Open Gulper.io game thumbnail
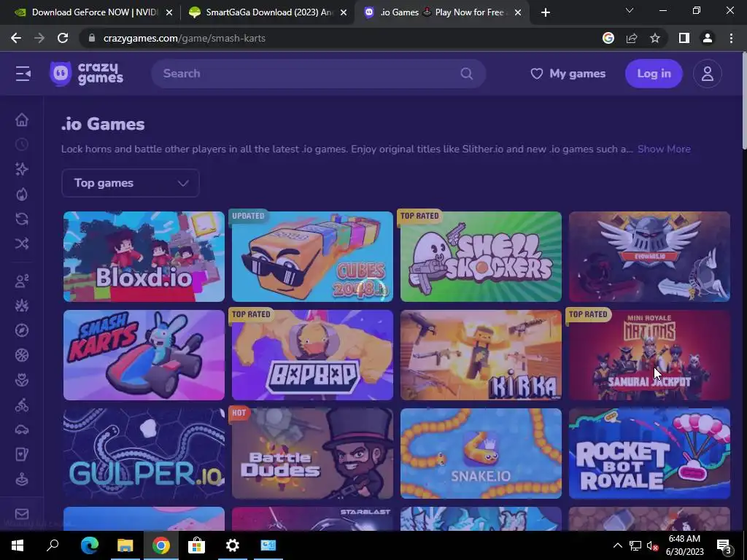747x560 pixels. pyautogui.click(x=144, y=454)
